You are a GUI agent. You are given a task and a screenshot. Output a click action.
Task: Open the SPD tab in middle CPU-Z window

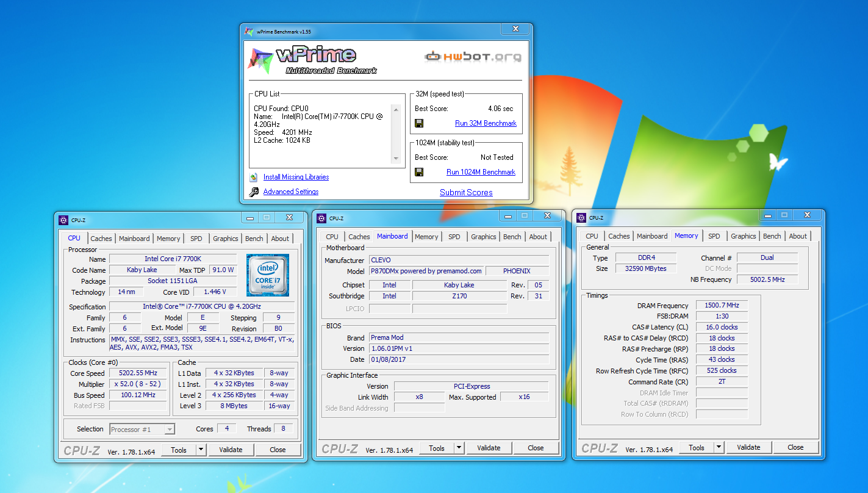point(454,237)
